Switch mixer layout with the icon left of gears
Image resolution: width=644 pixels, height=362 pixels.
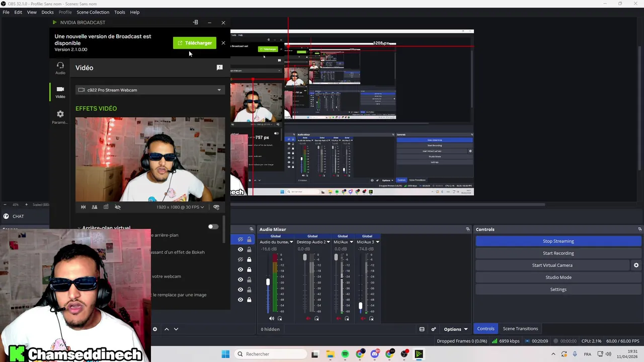(x=422, y=329)
